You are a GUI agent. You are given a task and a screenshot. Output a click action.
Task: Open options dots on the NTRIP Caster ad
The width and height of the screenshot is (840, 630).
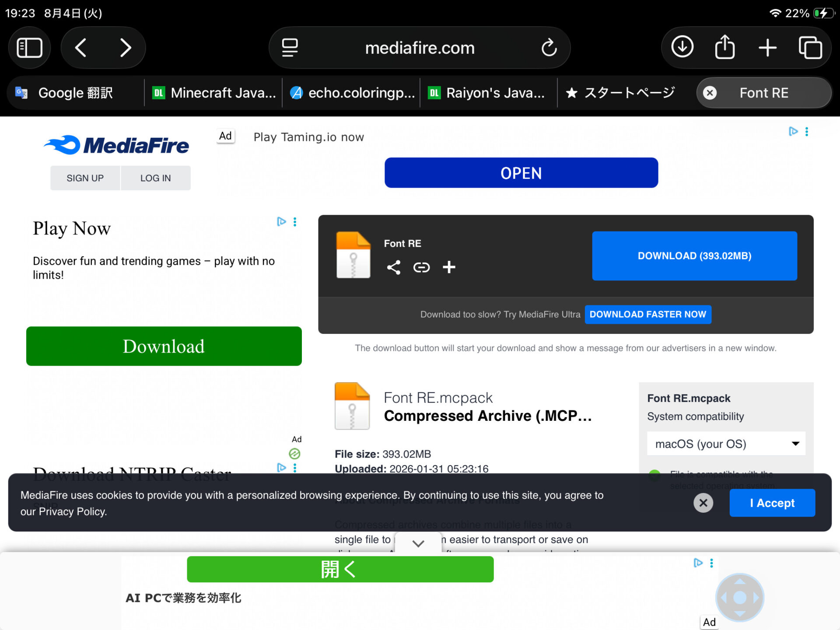click(x=295, y=468)
